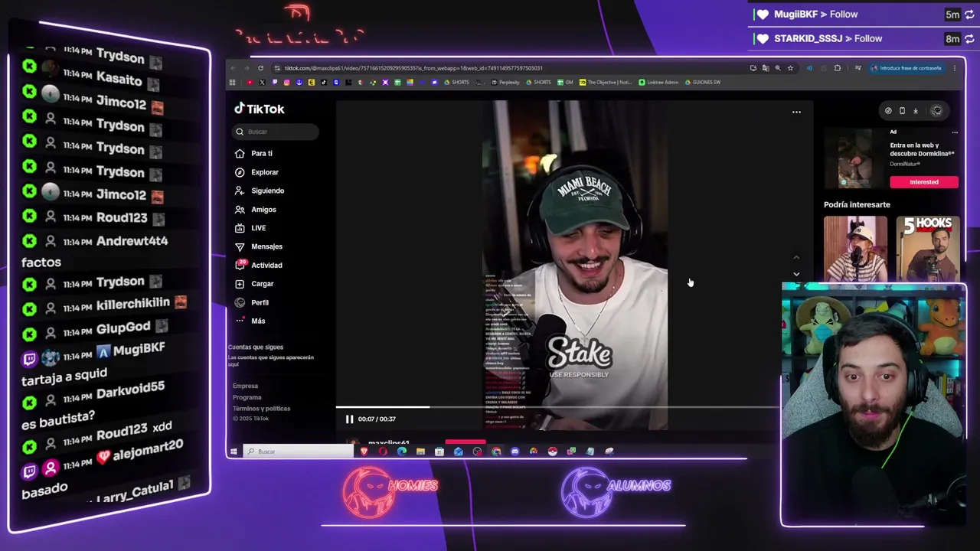Pause the TikTok video playback

[x=349, y=419]
